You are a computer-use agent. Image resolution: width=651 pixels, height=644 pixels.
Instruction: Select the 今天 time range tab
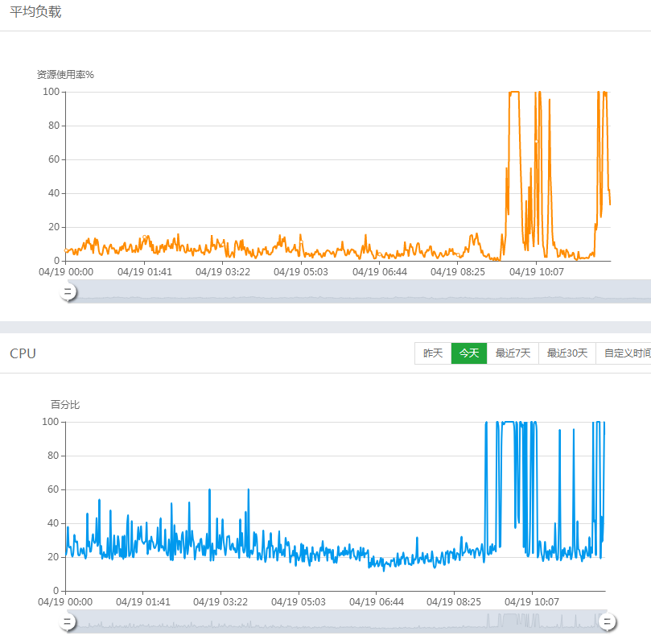coord(469,353)
